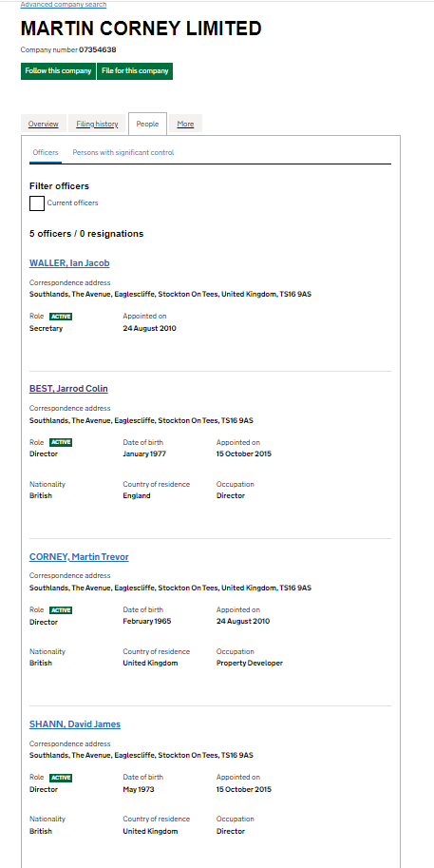434x868 pixels.
Task: Select the People tab
Action: coord(147,124)
